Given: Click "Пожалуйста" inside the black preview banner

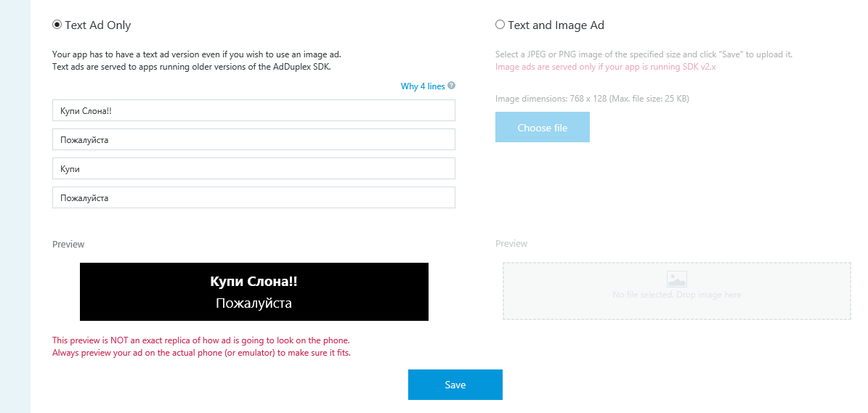Looking at the screenshot, I should pos(253,303).
